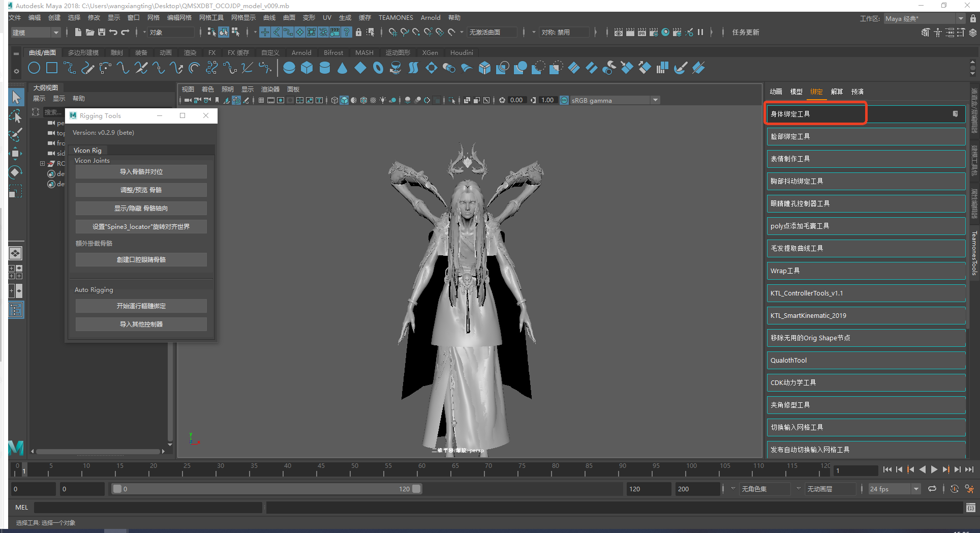980x533 pixels.
Task: Switch to the 多边形建模 shelf tab
Action: (83, 52)
